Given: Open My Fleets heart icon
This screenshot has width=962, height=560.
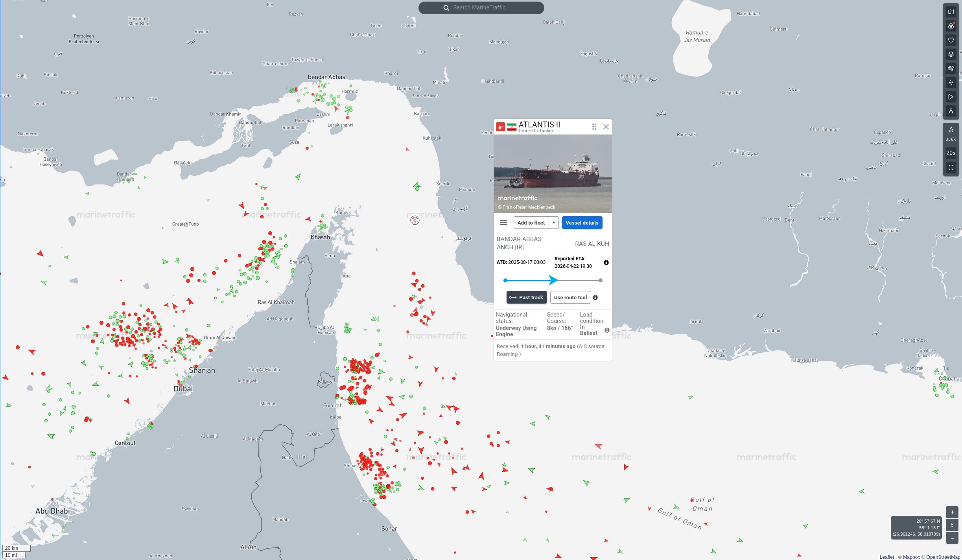Looking at the screenshot, I should click(951, 40).
